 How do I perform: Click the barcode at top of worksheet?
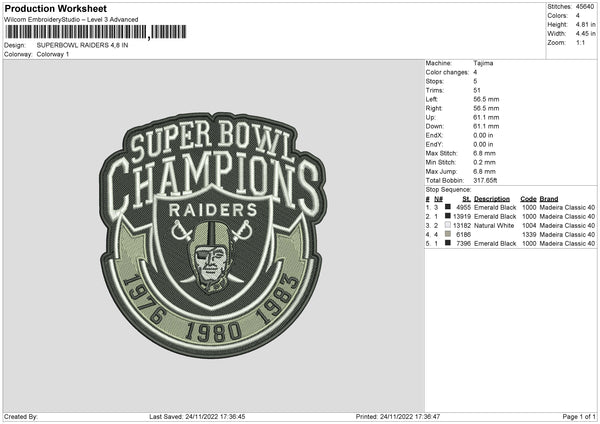point(95,32)
